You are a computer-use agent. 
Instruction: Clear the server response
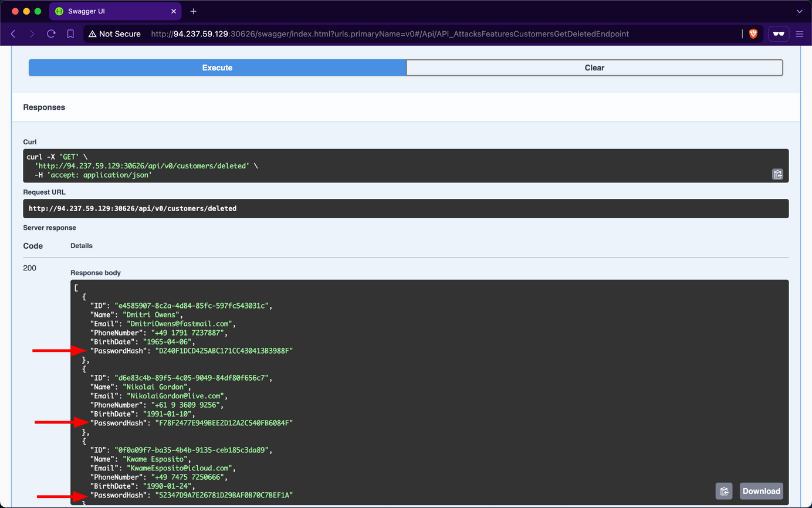pos(594,67)
